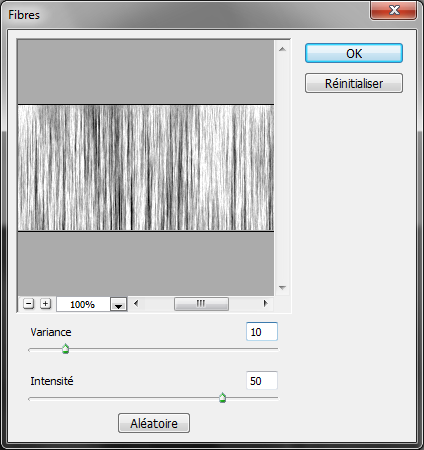
Task: Click the 100% zoom percentage field
Action: [x=83, y=304]
